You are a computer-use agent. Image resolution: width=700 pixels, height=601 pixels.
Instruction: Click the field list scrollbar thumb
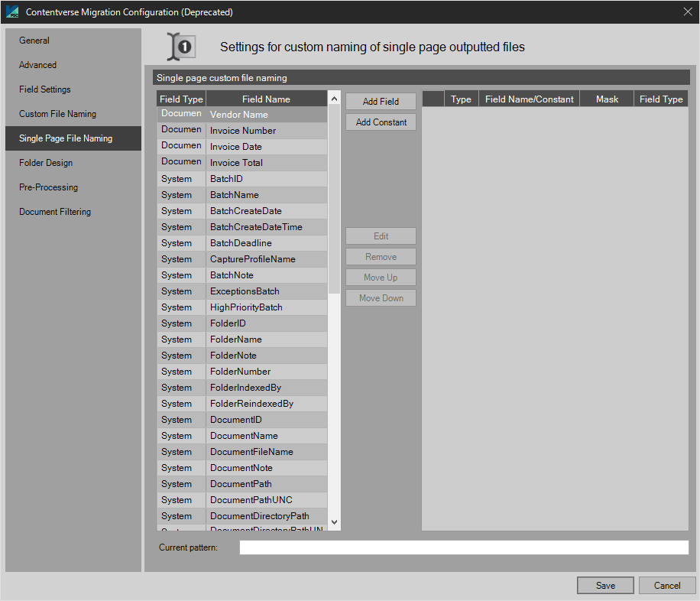click(x=335, y=199)
